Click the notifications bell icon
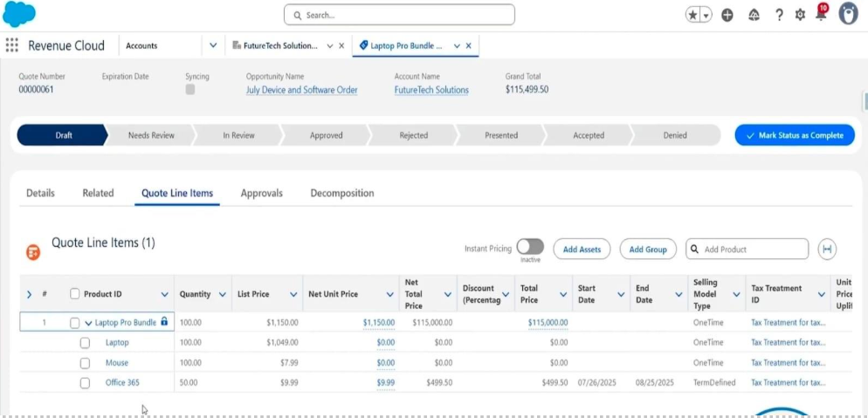Viewport: 868px width, 418px height. (820, 15)
